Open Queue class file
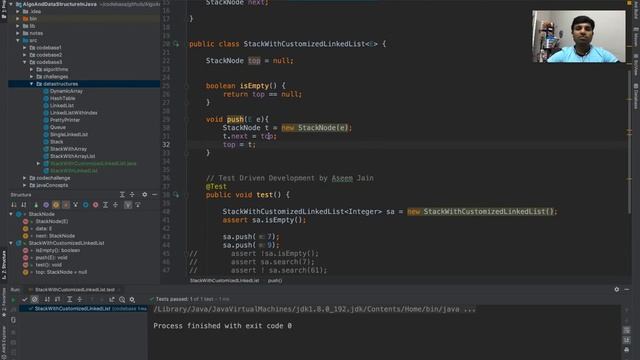This screenshot has height=360, width=640. [58, 127]
